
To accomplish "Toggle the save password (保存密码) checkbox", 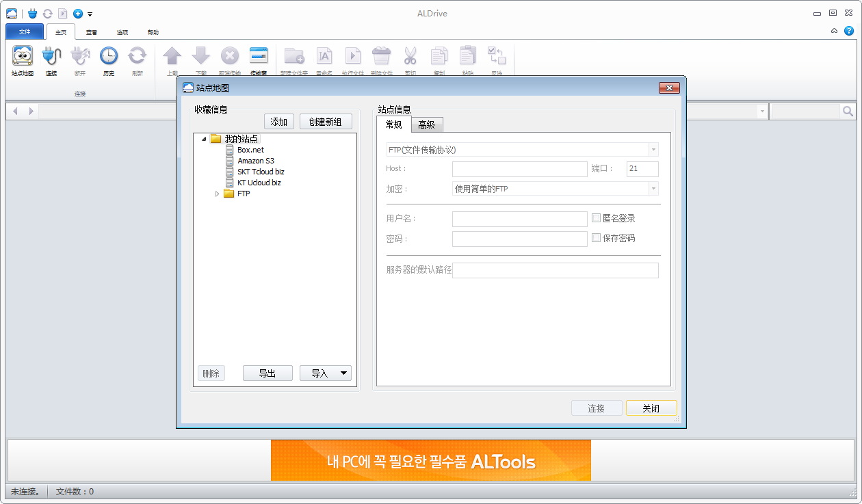I will pyautogui.click(x=597, y=238).
